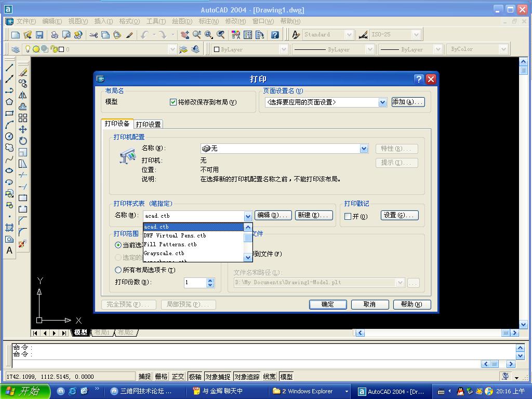Image resolution: width=532 pixels, height=399 pixels.
Task: Switch to the 打印设置 tab
Action: click(x=148, y=125)
